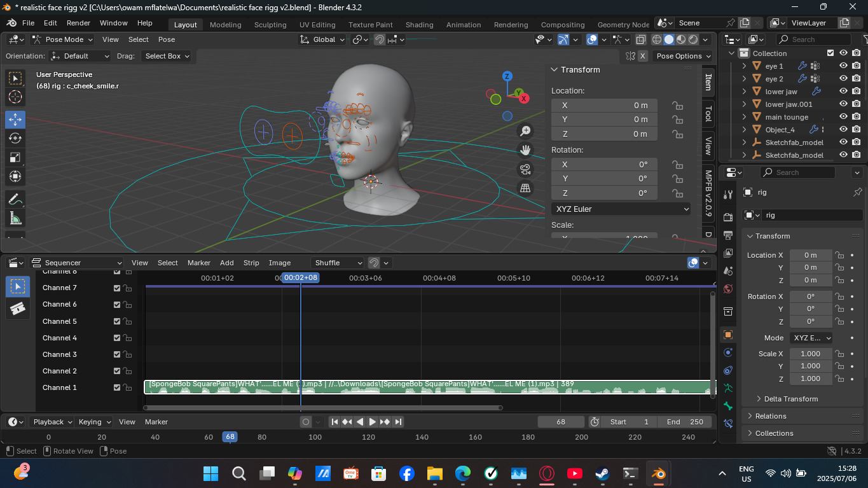Activate the Select Box tool icon
The image size is (868, 488).
click(x=15, y=78)
